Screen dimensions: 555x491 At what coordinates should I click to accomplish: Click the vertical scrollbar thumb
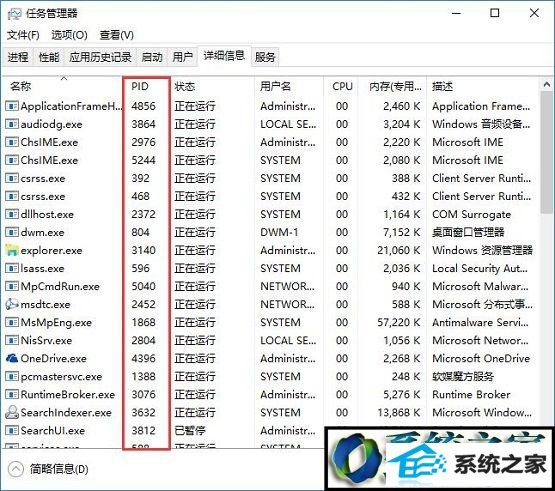[547, 152]
